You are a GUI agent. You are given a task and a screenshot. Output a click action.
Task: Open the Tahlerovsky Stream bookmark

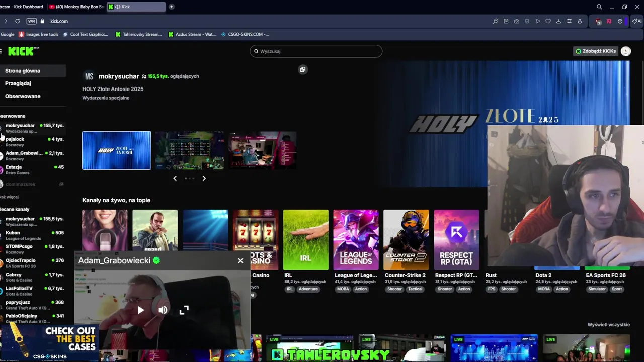click(138, 34)
